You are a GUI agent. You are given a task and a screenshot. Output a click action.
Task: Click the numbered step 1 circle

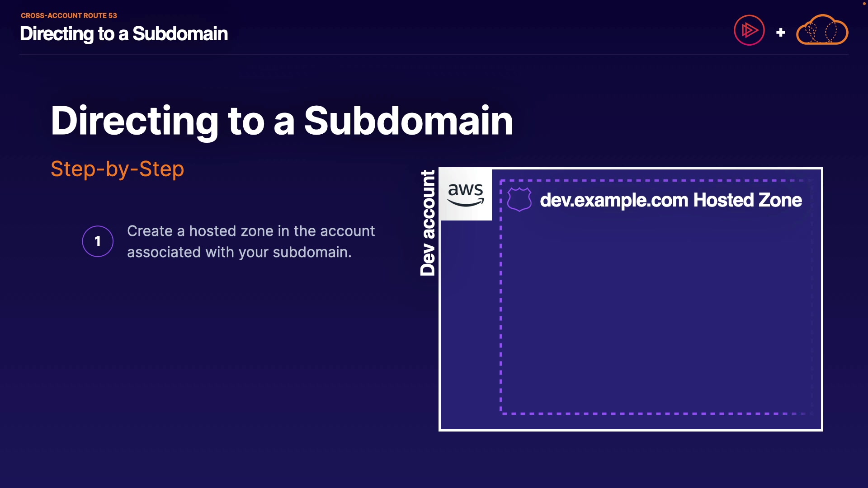click(x=98, y=241)
